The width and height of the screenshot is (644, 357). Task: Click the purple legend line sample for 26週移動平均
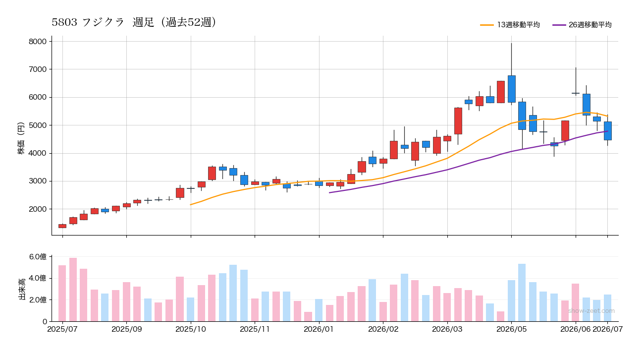559,25
